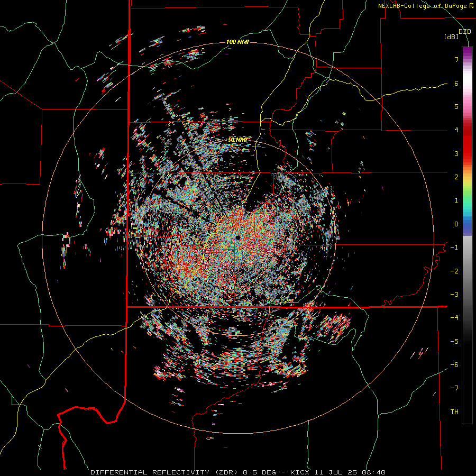Click the [dB] units label
This screenshot has height=476, width=476.
452,37
